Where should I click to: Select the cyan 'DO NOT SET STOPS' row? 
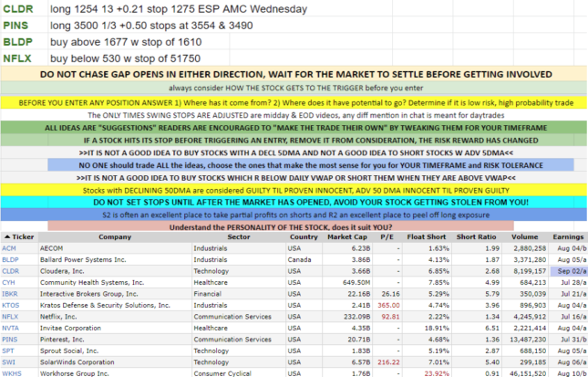pyautogui.click(x=294, y=203)
